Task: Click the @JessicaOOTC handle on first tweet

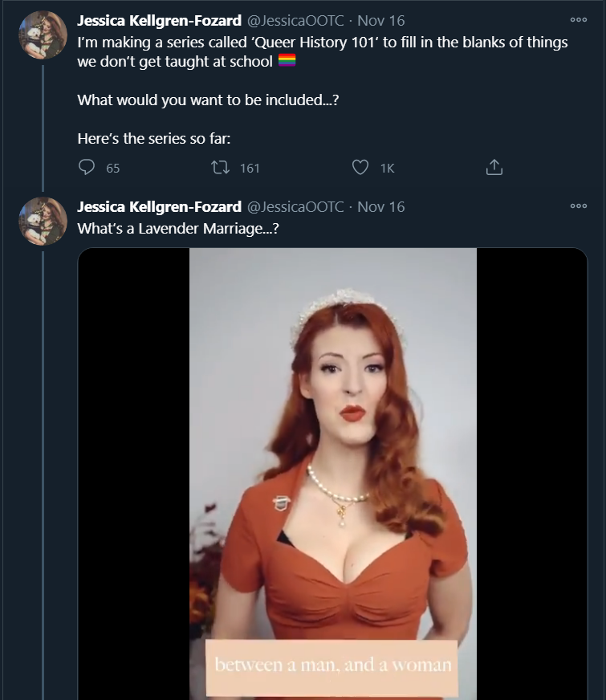Action: pos(295,21)
